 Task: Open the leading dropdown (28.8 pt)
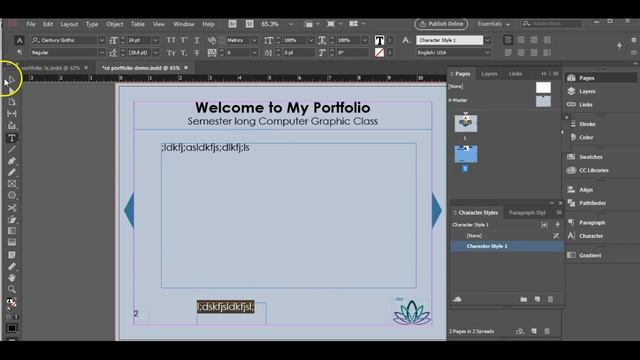[156, 53]
